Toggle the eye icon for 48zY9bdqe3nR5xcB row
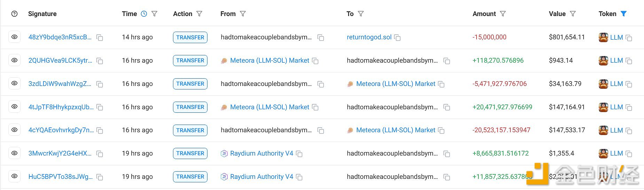 pyautogui.click(x=14, y=37)
